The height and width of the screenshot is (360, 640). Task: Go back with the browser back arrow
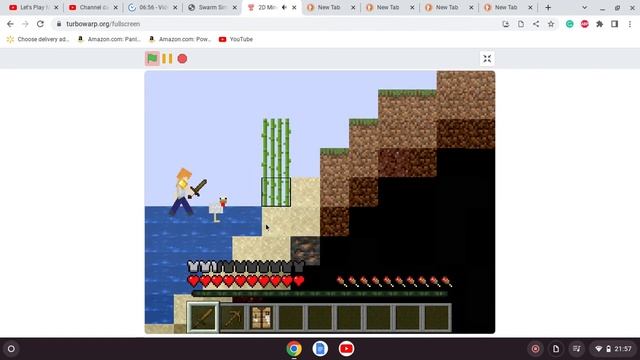pyautogui.click(x=10, y=24)
